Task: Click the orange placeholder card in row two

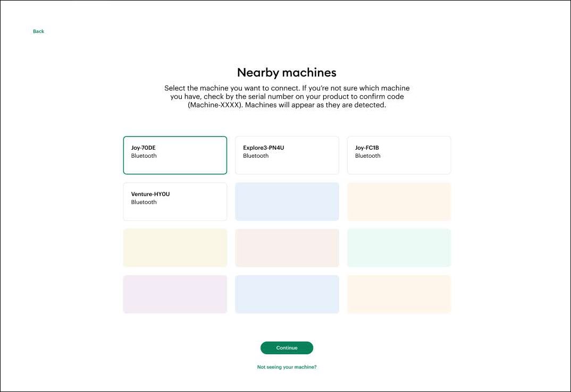Action: 399,201
